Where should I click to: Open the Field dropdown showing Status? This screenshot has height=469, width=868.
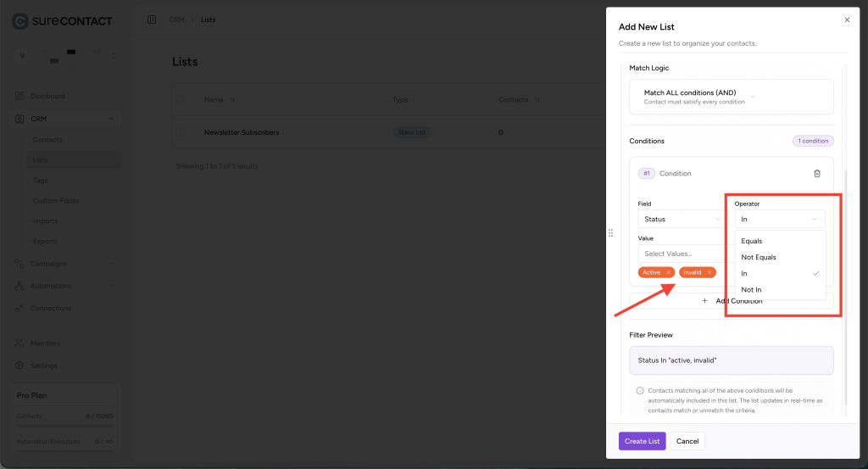(681, 220)
